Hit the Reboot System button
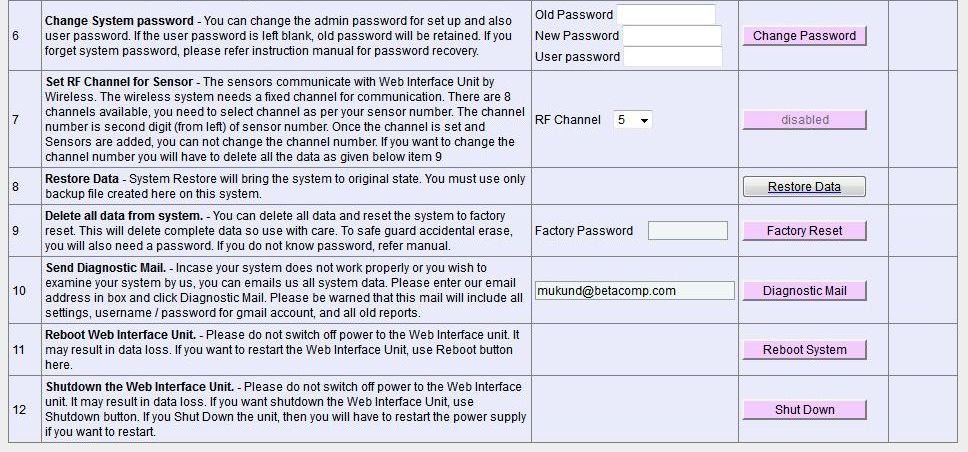 (x=804, y=350)
